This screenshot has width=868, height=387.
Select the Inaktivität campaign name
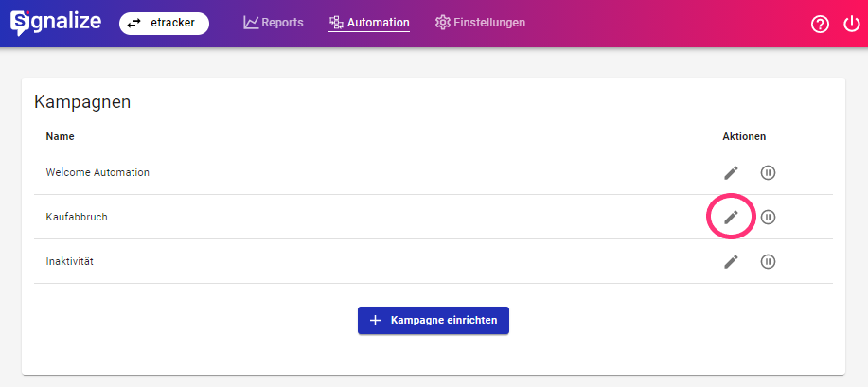70,261
